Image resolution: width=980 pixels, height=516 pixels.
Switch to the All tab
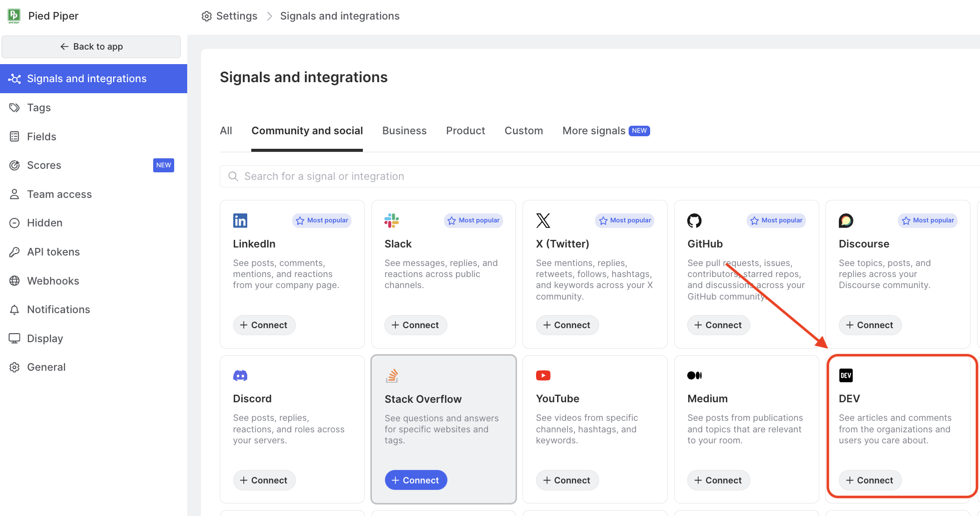pyautogui.click(x=226, y=131)
